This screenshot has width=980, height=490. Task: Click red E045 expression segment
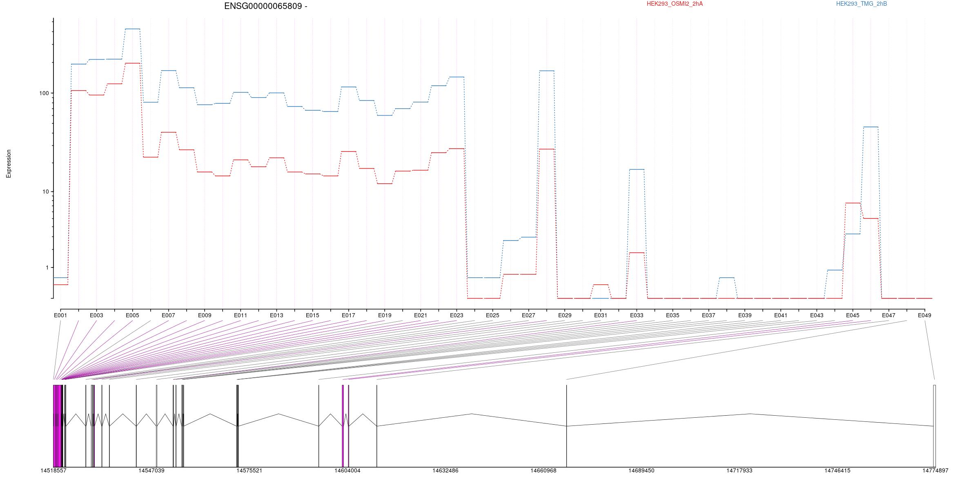click(853, 203)
